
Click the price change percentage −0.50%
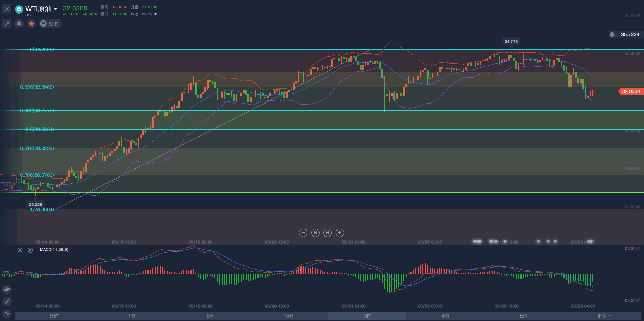point(90,14)
